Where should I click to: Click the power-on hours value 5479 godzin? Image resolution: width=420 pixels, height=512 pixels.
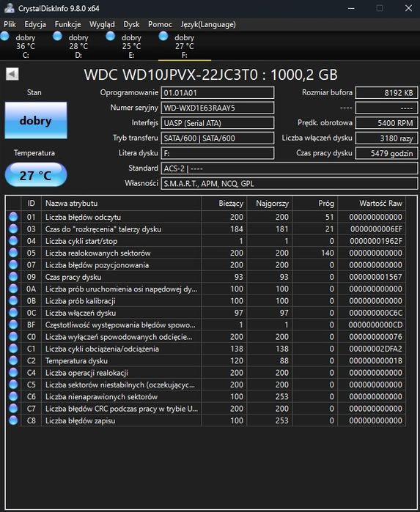click(386, 153)
